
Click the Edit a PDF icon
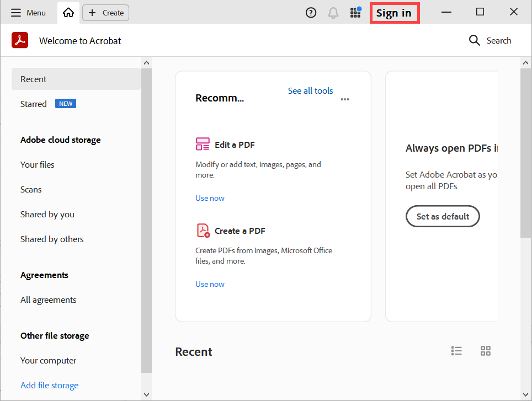[x=203, y=145]
